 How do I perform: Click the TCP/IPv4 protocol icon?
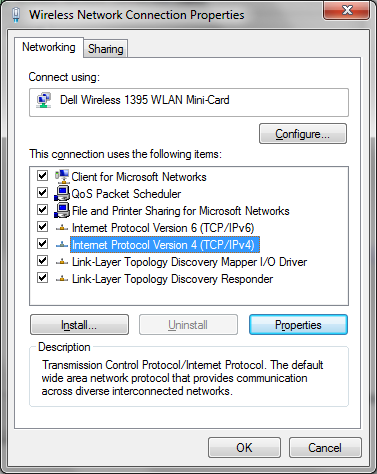(62, 245)
